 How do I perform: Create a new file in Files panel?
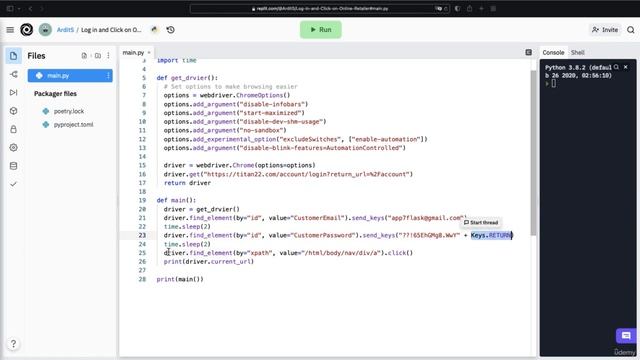(x=84, y=56)
